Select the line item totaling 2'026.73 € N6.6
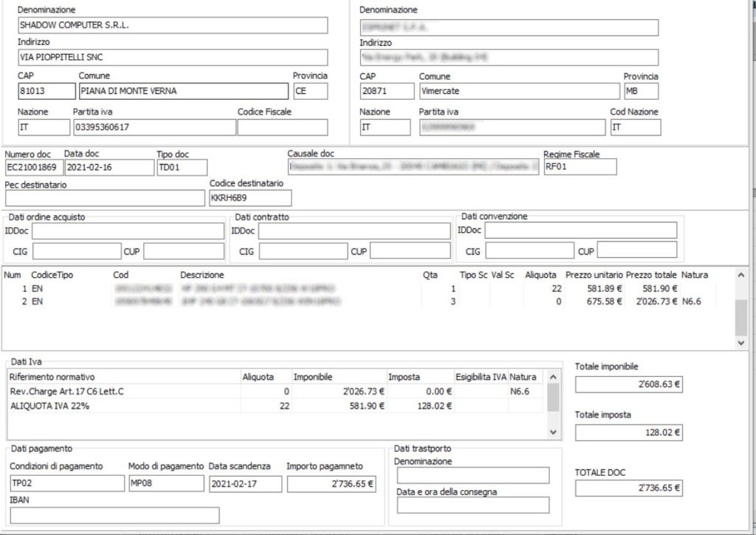The image size is (756, 535). point(360,301)
